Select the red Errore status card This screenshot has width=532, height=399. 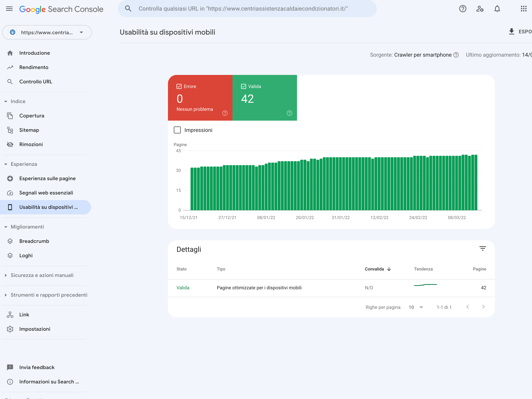click(x=200, y=98)
